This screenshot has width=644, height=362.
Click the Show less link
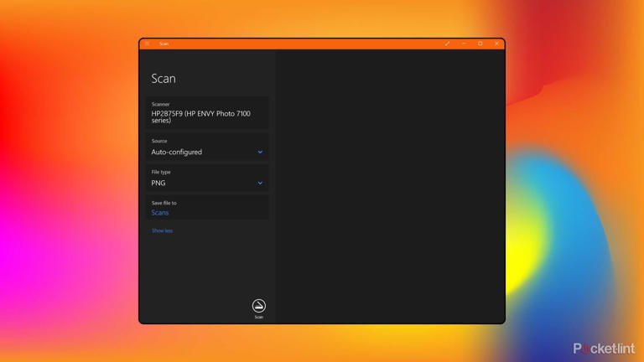tap(162, 230)
